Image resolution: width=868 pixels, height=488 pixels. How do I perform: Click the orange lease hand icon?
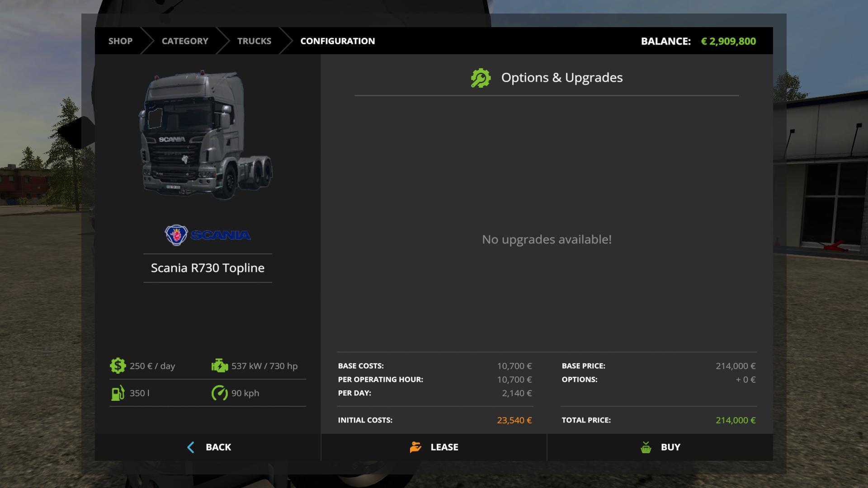pos(415,447)
